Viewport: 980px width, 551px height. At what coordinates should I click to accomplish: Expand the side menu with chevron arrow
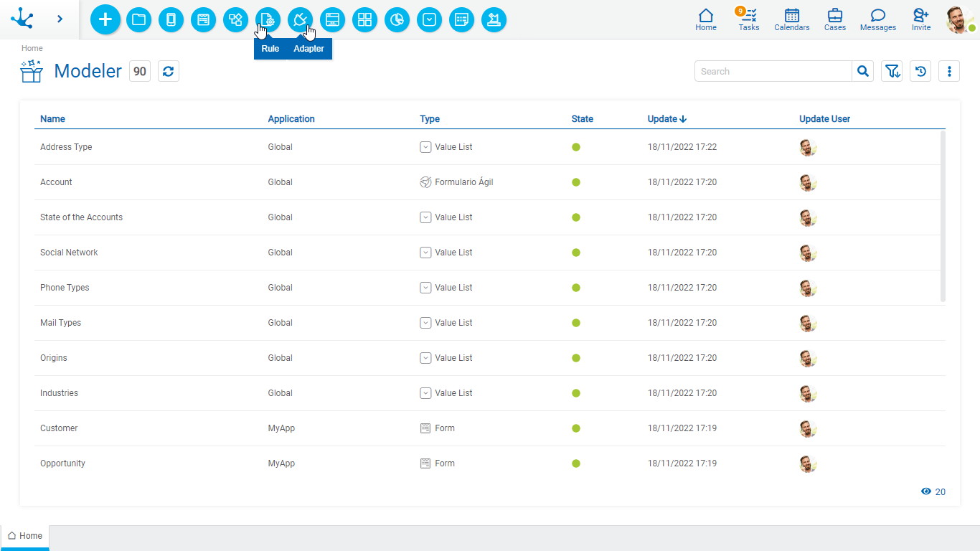coord(60,19)
